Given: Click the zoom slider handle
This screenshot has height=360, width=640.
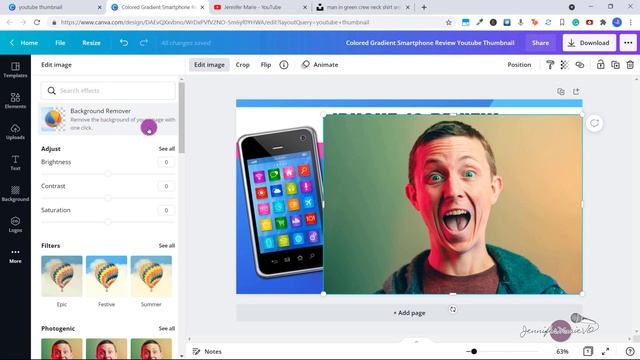Looking at the screenshot, I should tap(473, 351).
